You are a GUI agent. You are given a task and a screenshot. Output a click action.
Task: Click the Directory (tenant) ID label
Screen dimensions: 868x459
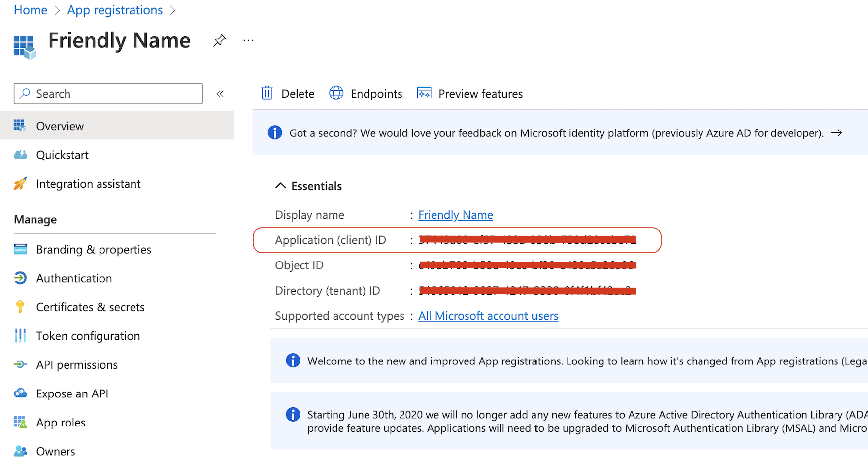coord(328,291)
